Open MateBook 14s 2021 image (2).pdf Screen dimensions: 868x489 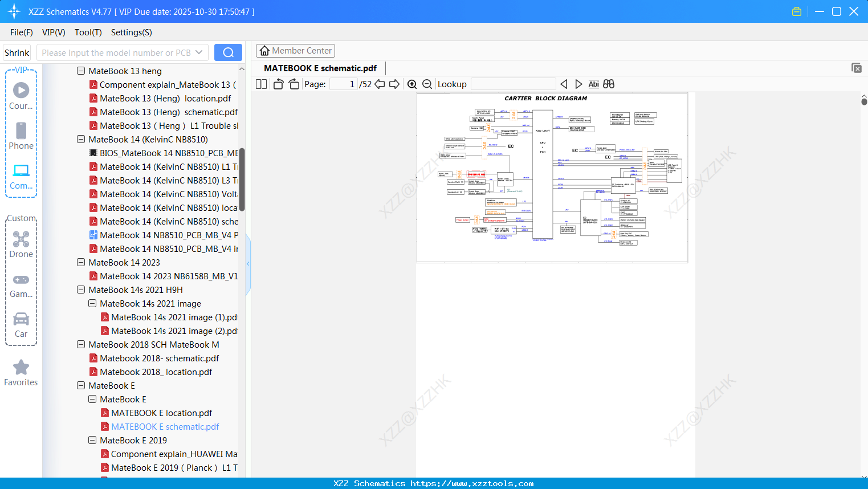point(169,331)
